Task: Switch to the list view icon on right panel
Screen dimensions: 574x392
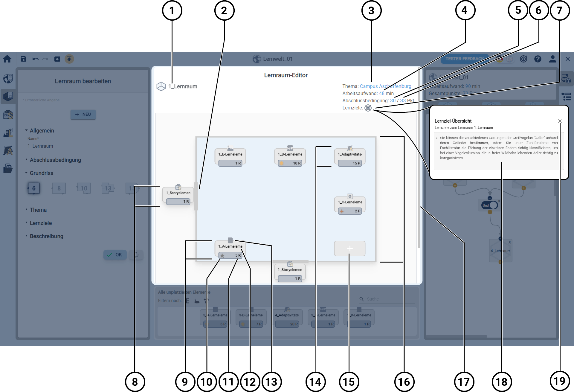Action: coord(566,97)
